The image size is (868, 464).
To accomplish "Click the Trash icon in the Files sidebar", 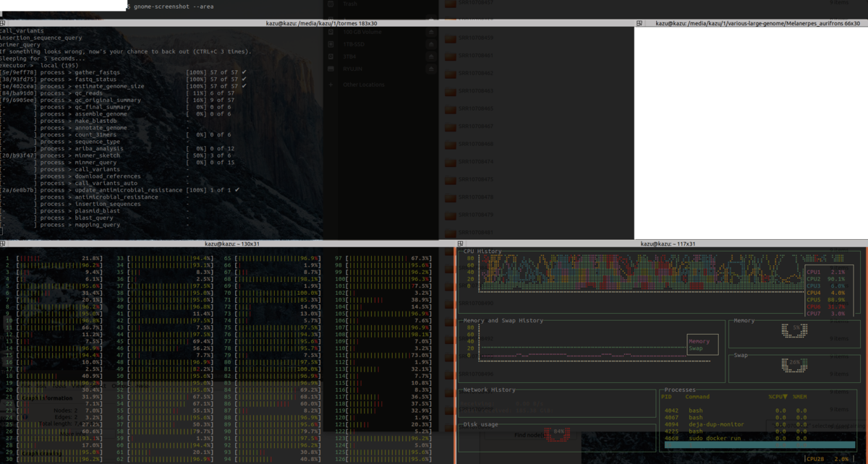I will tap(332, 4).
